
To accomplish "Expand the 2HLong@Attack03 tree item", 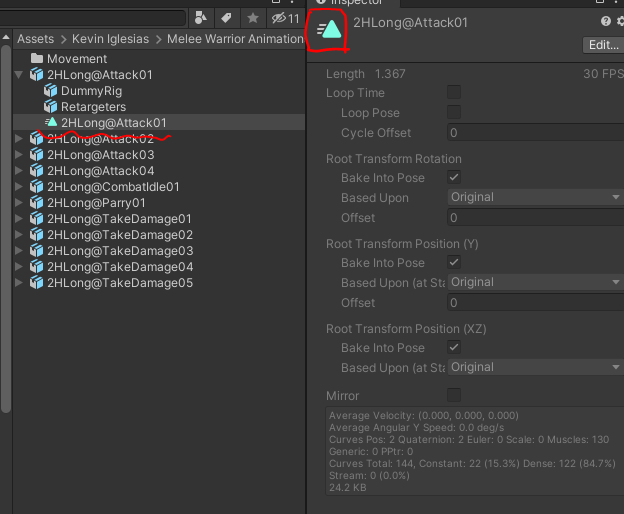I will (18, 155).
